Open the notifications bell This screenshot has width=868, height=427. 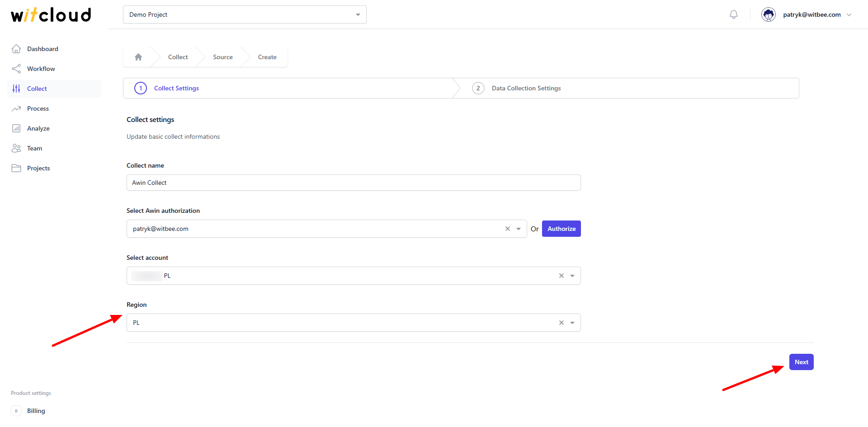click(x=734, y=14)
